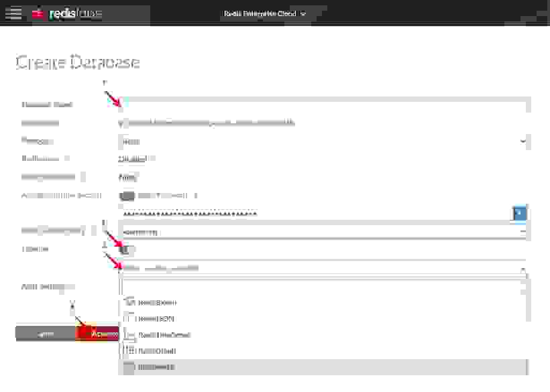Open the Data Eviction Policy dropdown
The width and height of the screenshot is (550, 392).
(323, 231)
